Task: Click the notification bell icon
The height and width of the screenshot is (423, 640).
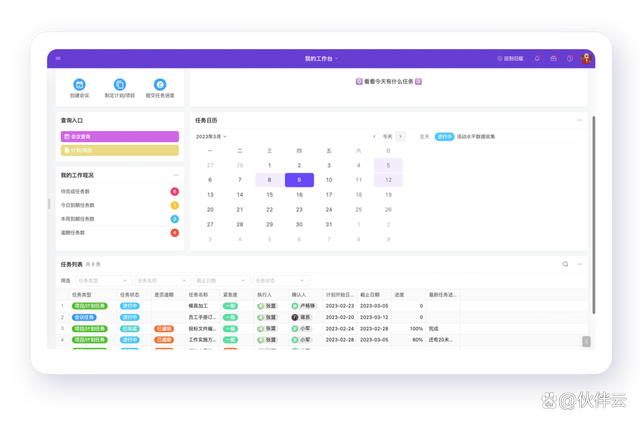Action: coord(537,58)
